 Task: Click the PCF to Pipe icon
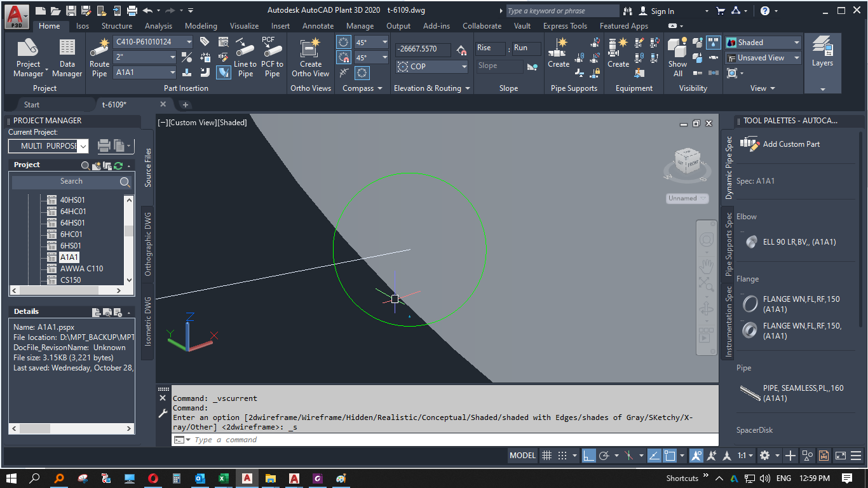272,56
